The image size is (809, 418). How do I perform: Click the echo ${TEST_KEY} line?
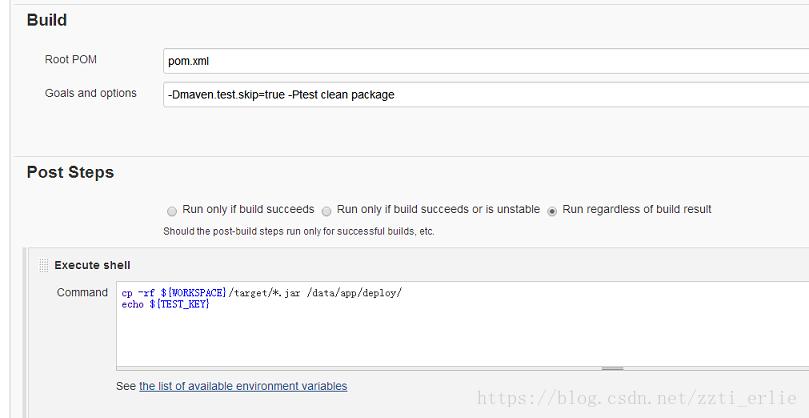pos(165,304)
